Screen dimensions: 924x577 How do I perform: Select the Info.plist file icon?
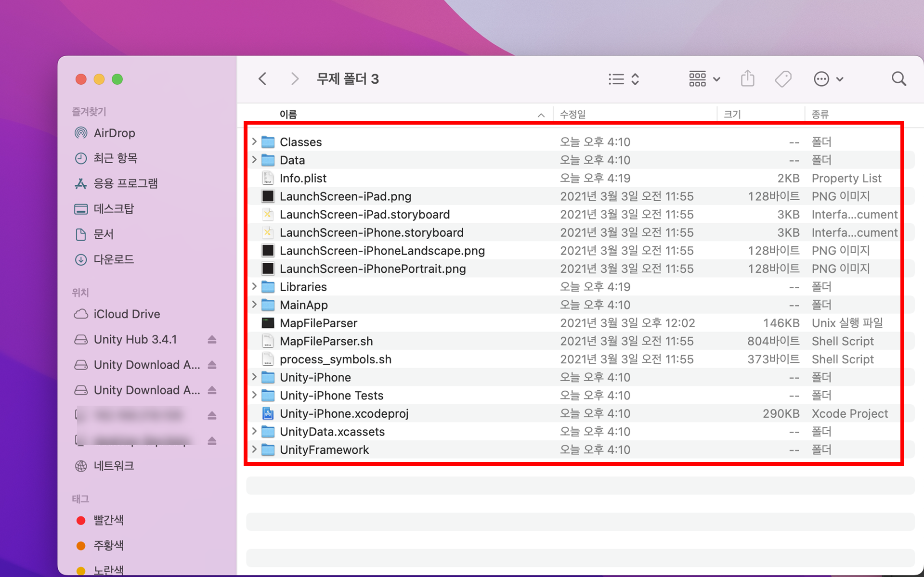click(x=268, y=178)
